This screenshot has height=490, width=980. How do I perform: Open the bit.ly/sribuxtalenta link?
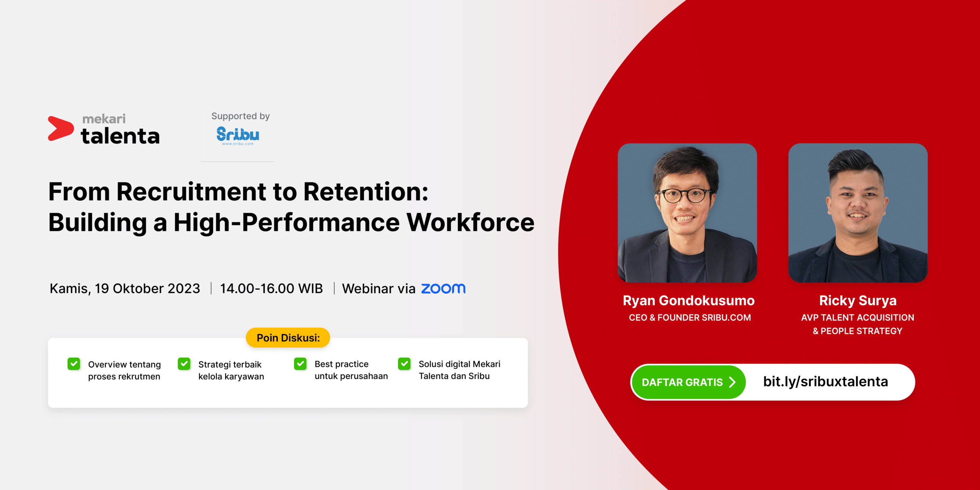[x=825, y=382]
